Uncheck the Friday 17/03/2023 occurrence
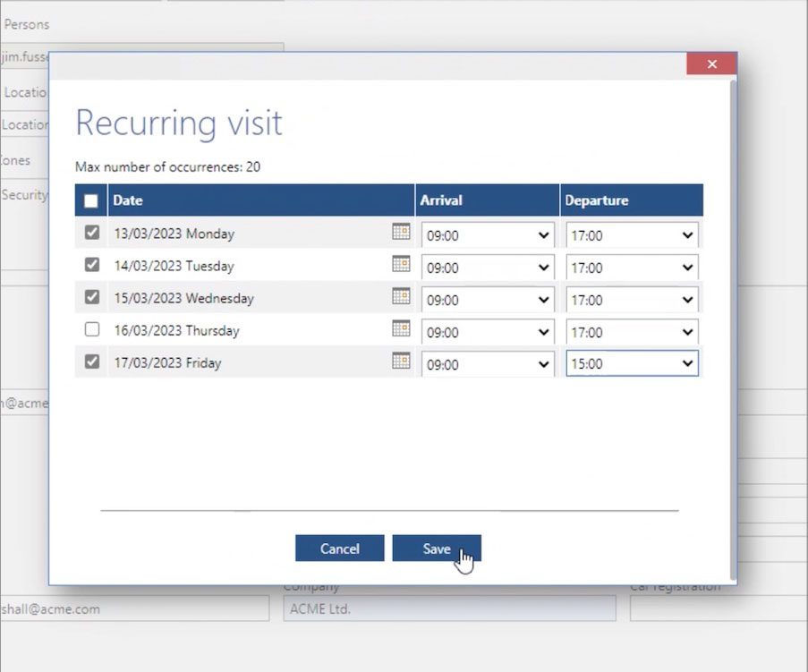 pos(91,362)
